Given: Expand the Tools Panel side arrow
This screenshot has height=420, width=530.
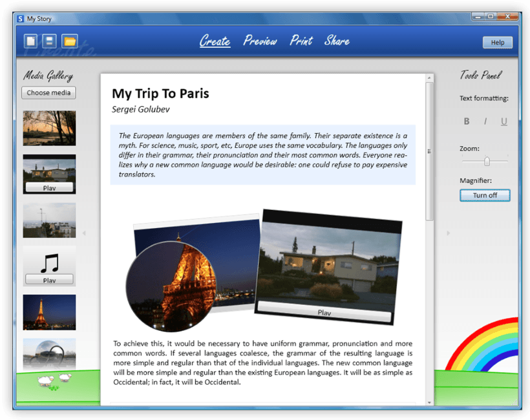Looking at the screenshot, I should 447,233.
